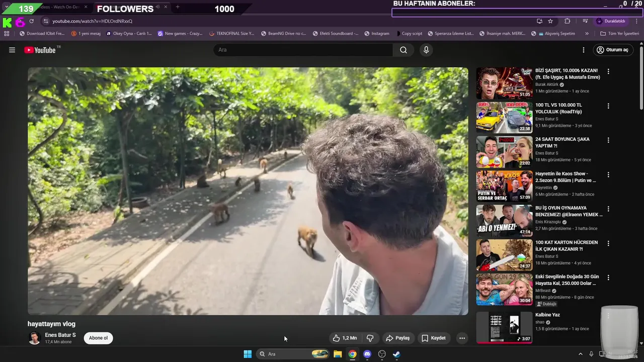644x362 pixels.
Task: Open Efekti Soundboard bookmark
Action: pos(335,34)
